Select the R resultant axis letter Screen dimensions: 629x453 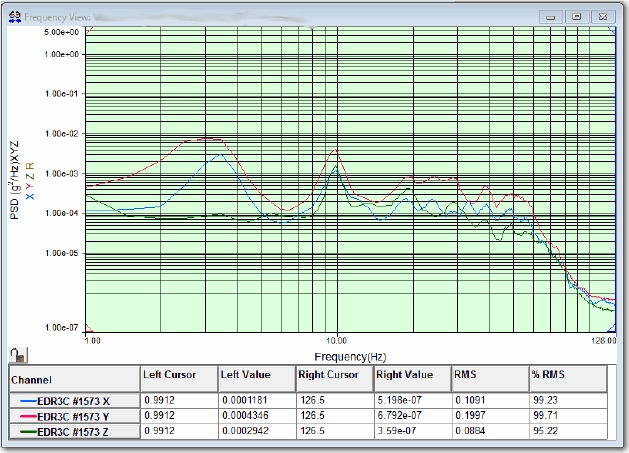(x=30, y=164)
